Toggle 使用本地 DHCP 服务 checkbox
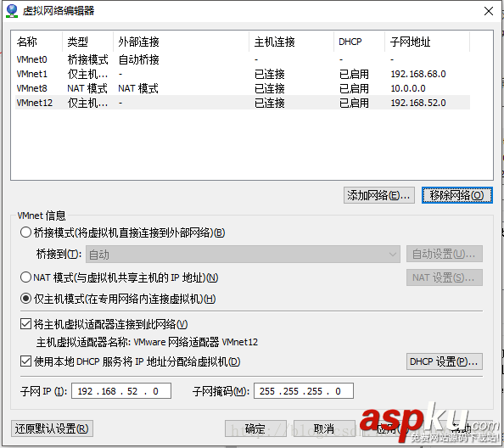Image resolution: width=504 pixels, height=448 pixels. (25, 361)
